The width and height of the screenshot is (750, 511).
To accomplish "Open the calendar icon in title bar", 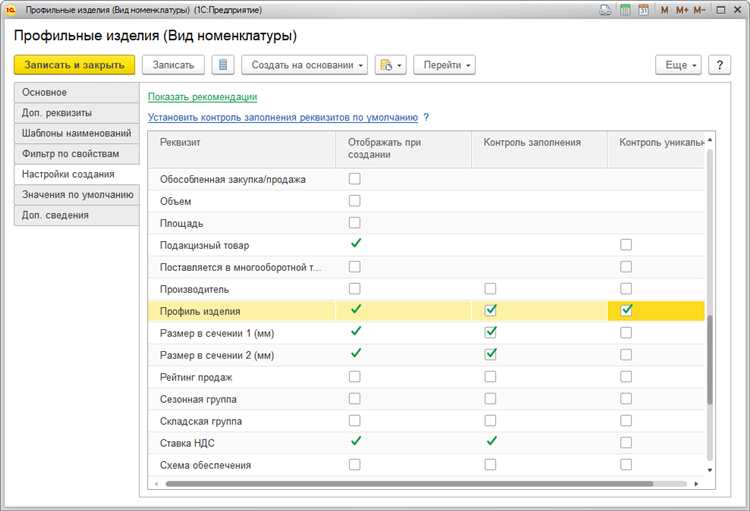I will [643, 10].
